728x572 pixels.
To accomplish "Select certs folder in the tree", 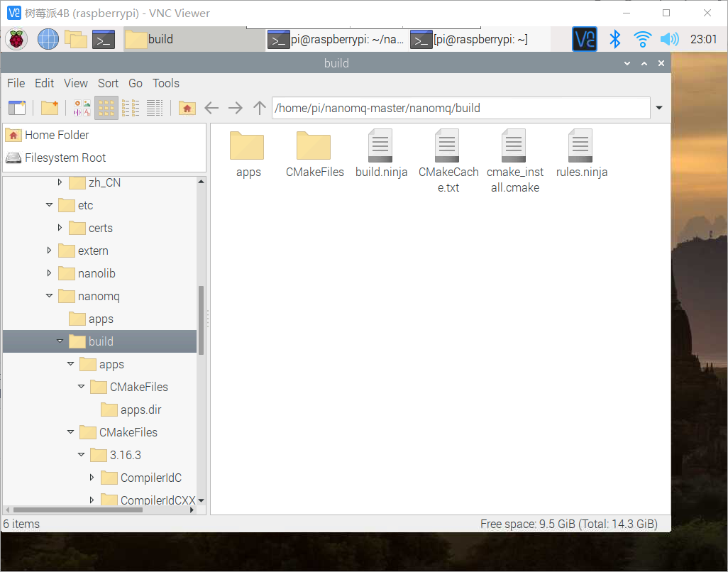I will pyautogui.click(x=91, y=228).
